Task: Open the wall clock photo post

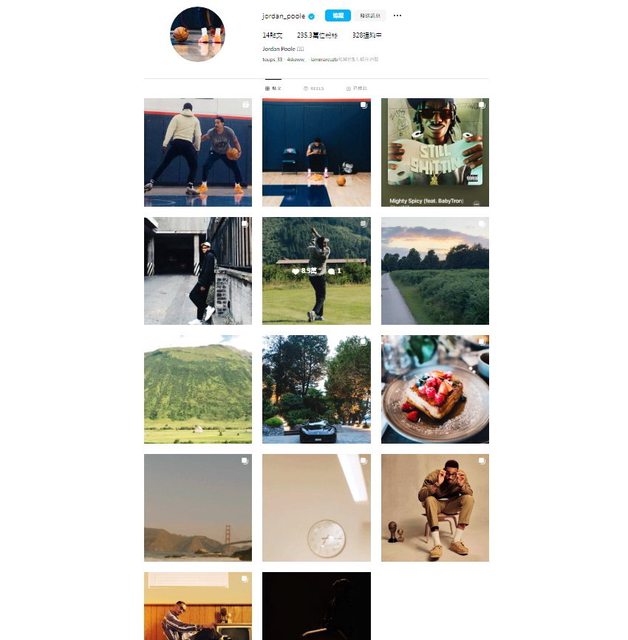Action: click(x=316, y=508)
